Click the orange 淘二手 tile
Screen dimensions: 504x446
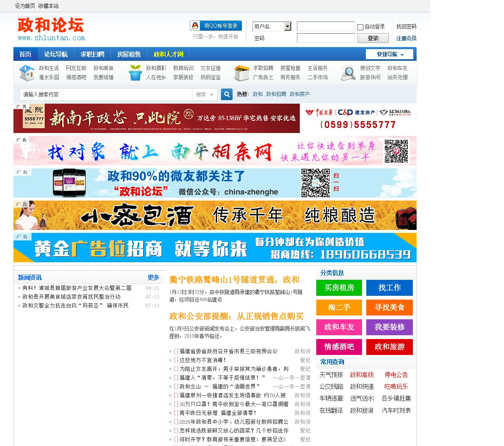click(x=339, y=308)
